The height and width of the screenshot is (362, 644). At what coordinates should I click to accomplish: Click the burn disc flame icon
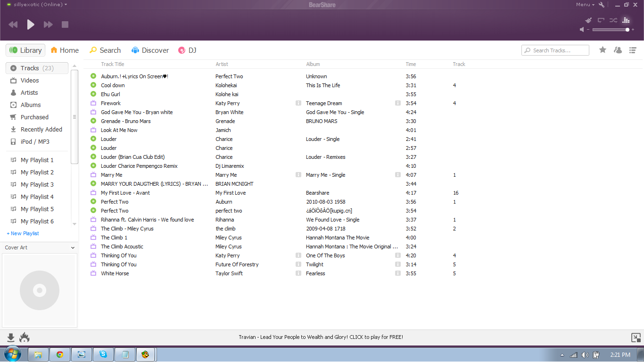(x=25, y=337)
